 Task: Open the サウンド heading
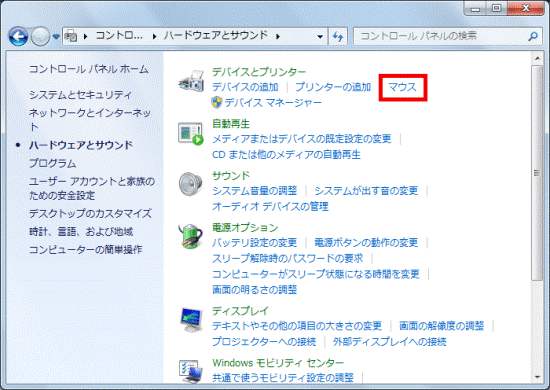click(231, 176)
